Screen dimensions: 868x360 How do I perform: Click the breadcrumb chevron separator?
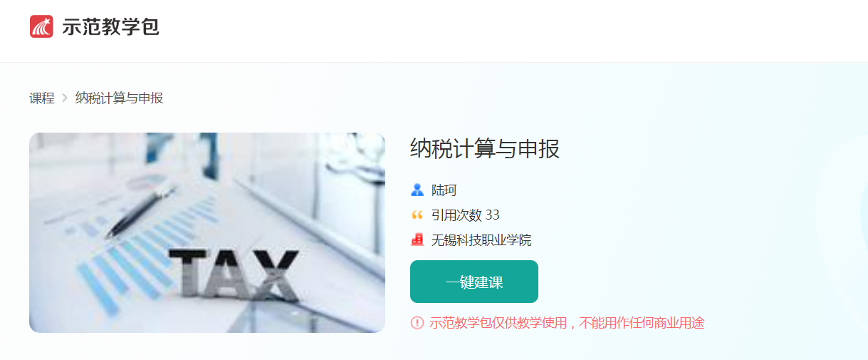tap(65, 98)
